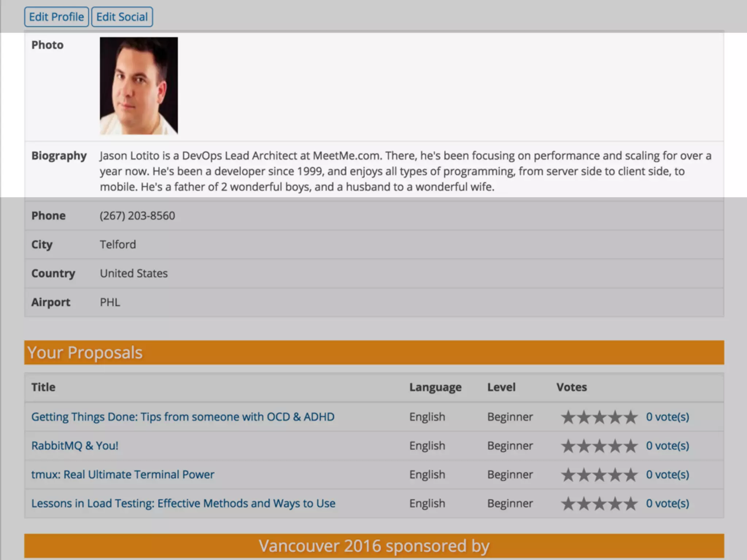
Task: Give Lessons in Load Testing five stars
Action: pyautogui.click(x=631, y=503)
